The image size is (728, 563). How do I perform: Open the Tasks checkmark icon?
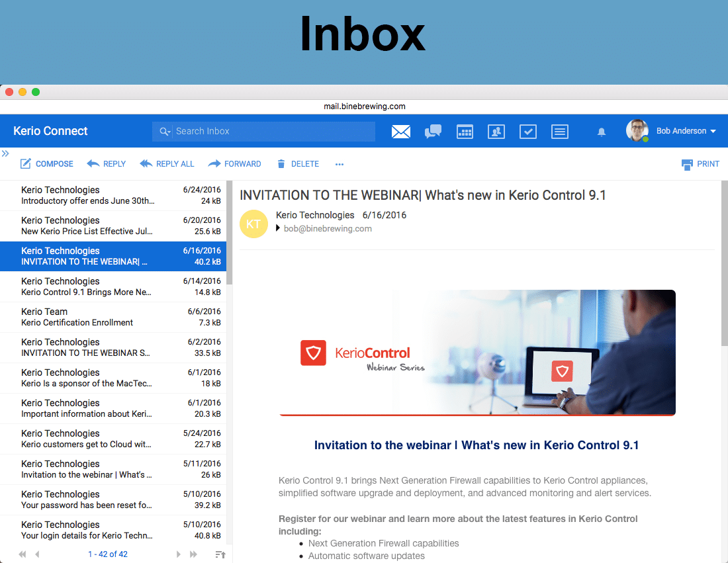coord(528,132)
